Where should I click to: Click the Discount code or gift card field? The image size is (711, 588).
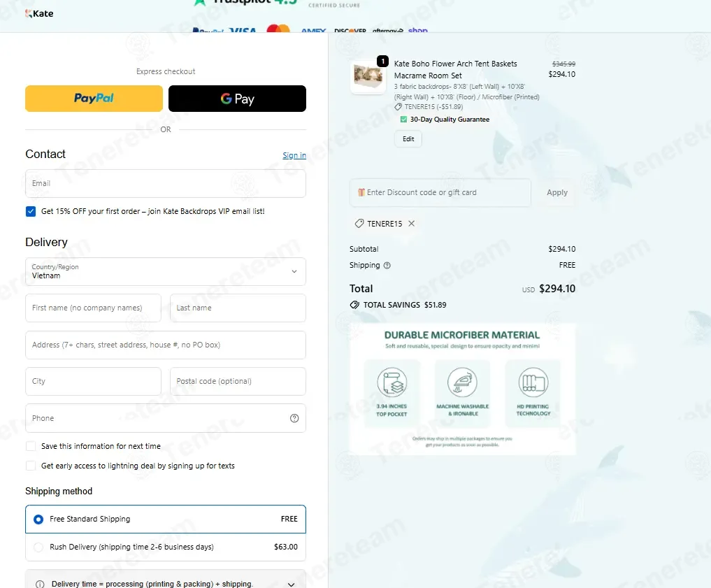pyautogui.click(x=440, y=192)
